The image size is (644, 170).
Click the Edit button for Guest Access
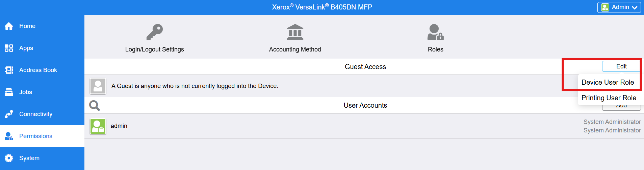pos(621,66)
